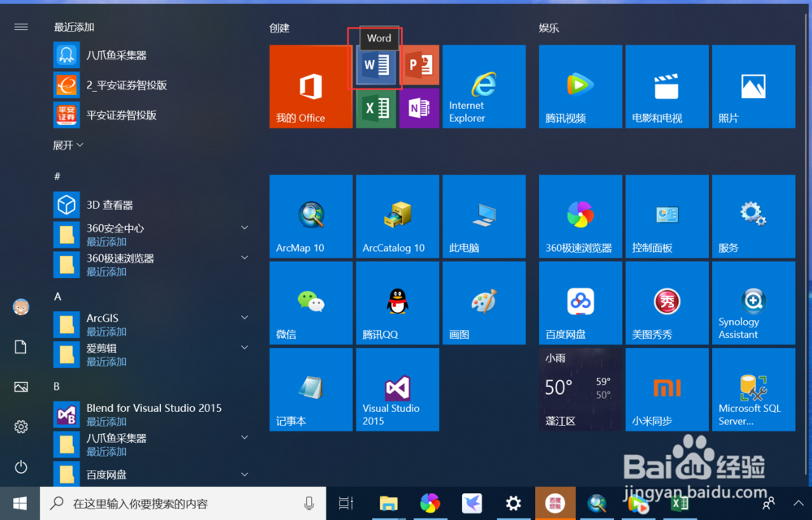Open the OneNote tile
The width and height of the screenshot is (812, 520).
tap(420, 108)
